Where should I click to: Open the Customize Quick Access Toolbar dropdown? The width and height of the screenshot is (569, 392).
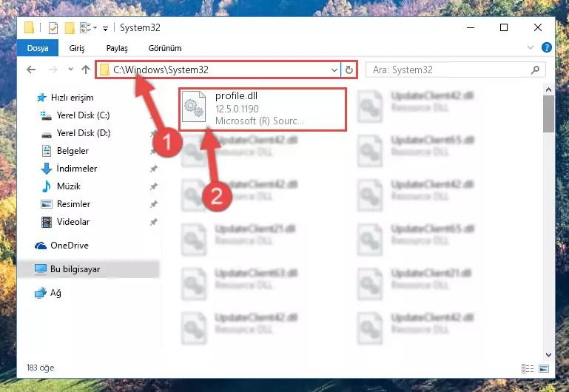[x=105, y=28]
